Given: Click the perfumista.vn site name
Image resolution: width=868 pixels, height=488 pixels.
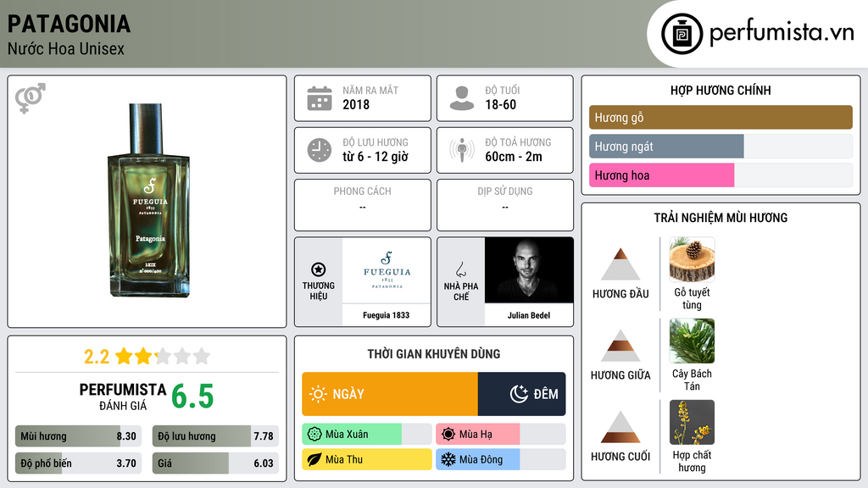Looking at the screenshot, I should point(782,32).
